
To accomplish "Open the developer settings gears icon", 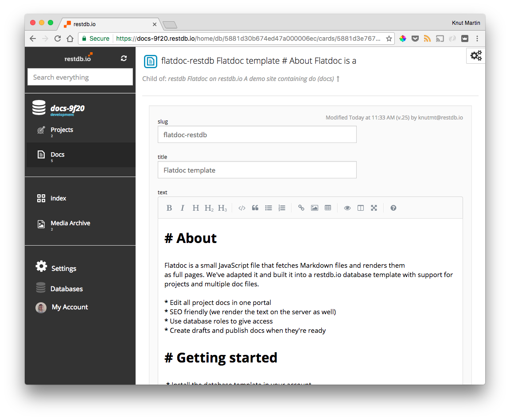I will [476, 56].
